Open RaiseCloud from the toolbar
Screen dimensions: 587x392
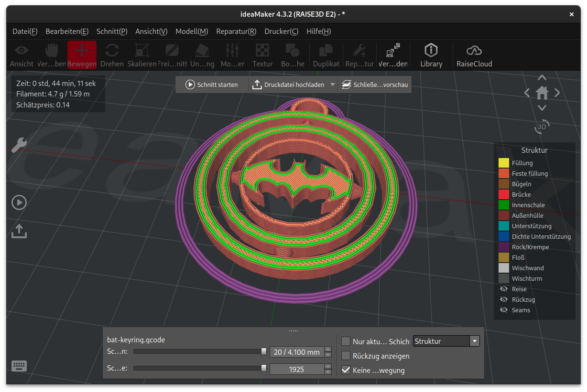[x=474, y=55]
